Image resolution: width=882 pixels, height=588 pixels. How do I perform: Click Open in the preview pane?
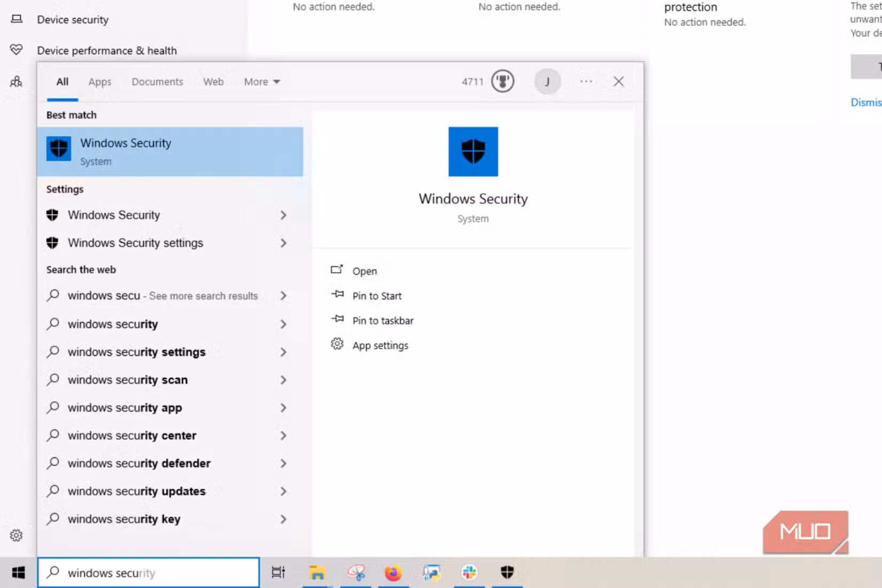[x=365, y=271]
